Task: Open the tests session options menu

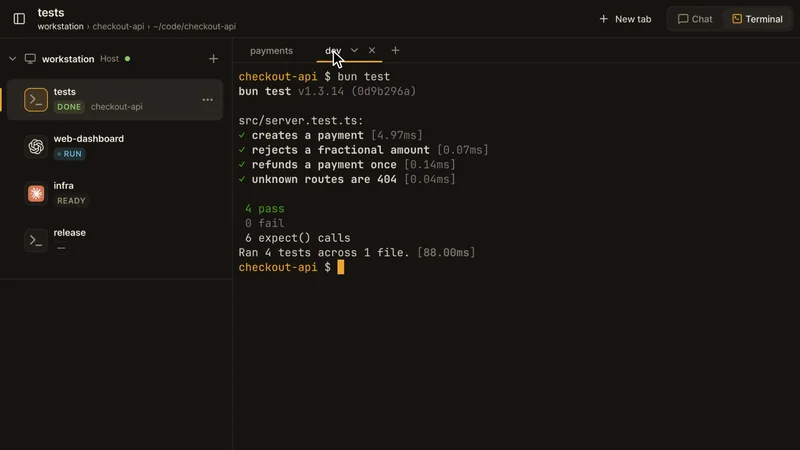Action: [207, 99]
